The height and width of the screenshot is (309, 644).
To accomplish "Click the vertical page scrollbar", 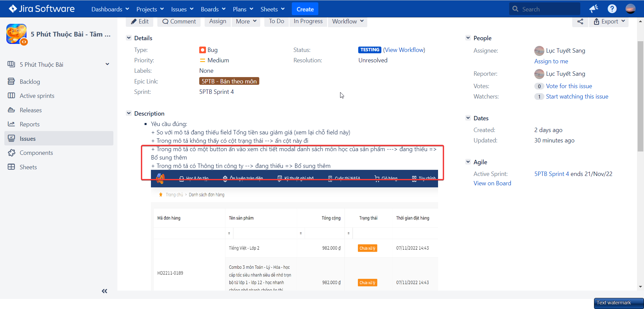I will pyautogui.click(x=640, y=96).
